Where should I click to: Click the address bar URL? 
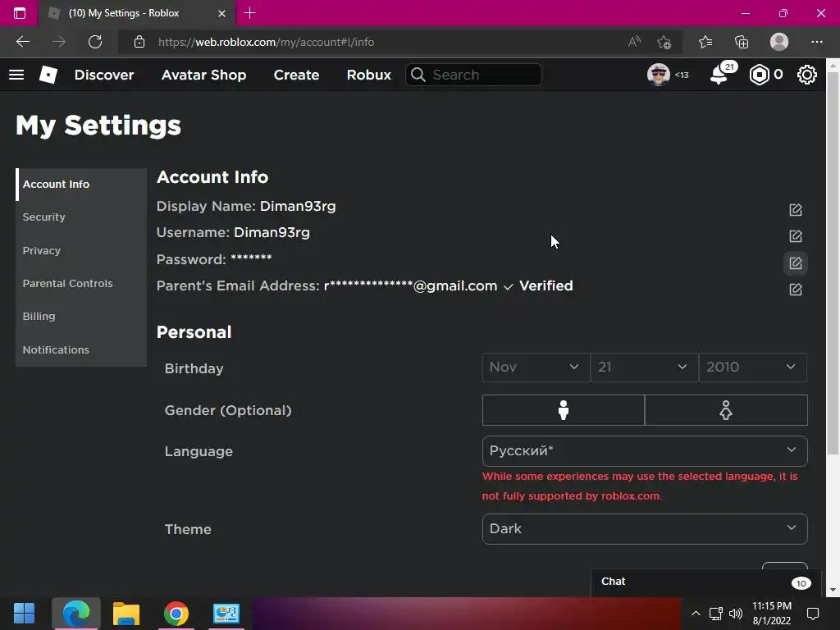pyautogui.click(x=267, y=42)
